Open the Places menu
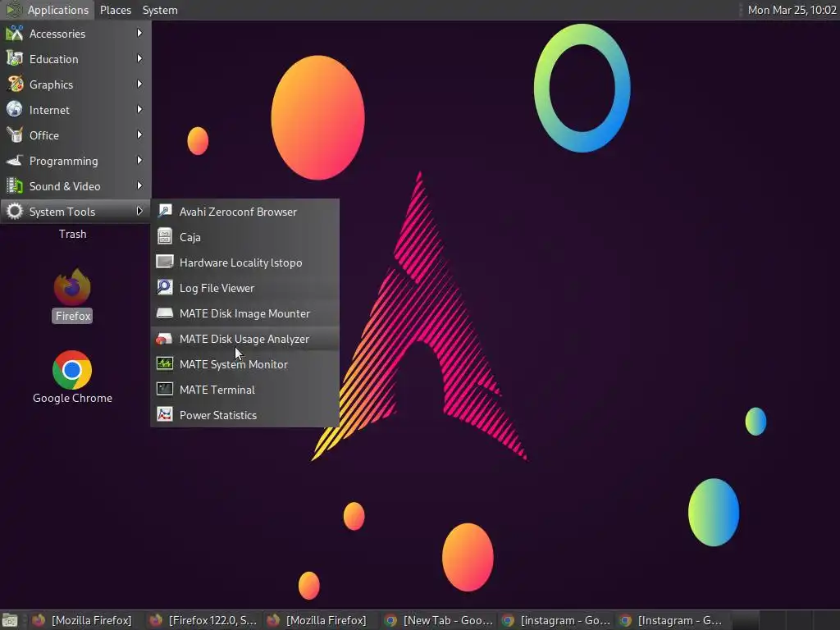This screenshot has height=630, width=840. [115, 10]
